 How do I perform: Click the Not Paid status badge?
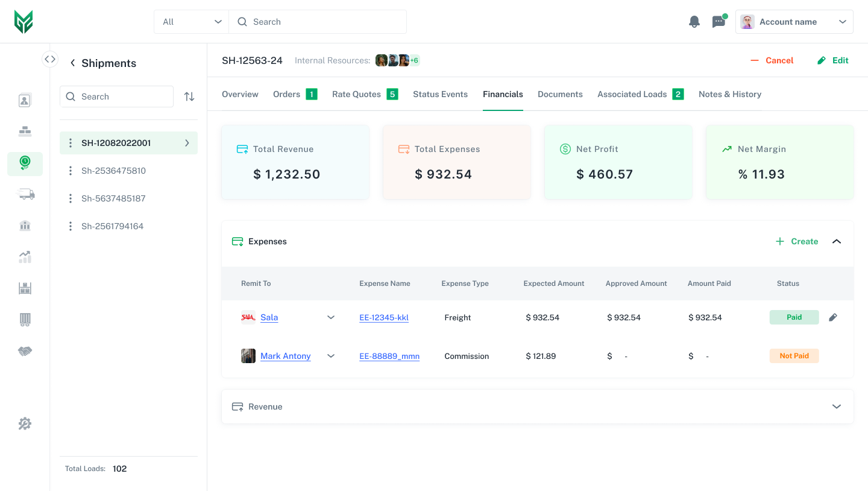coord(794,356)
